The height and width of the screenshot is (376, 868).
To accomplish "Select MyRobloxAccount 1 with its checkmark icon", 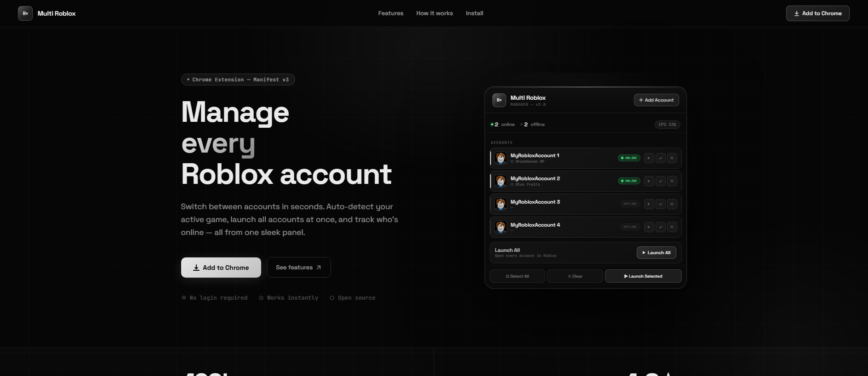I will pyautogui.click(x=661, y=158).
